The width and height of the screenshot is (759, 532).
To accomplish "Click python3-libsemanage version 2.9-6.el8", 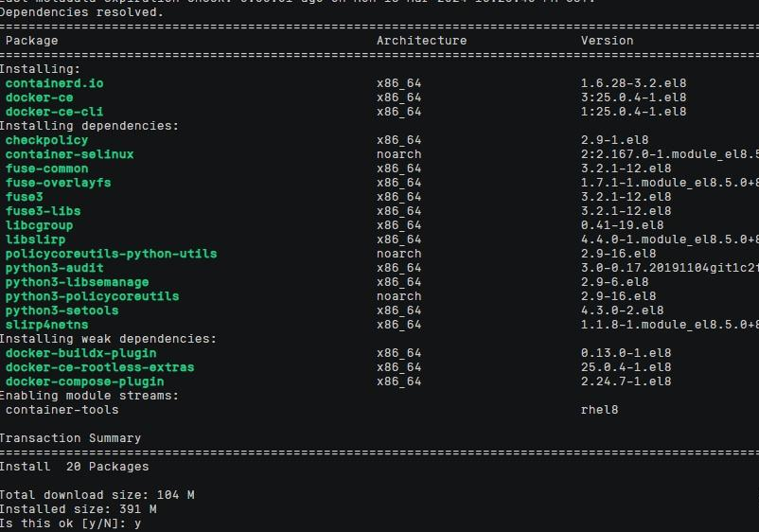I will click(x=615, y=282).
